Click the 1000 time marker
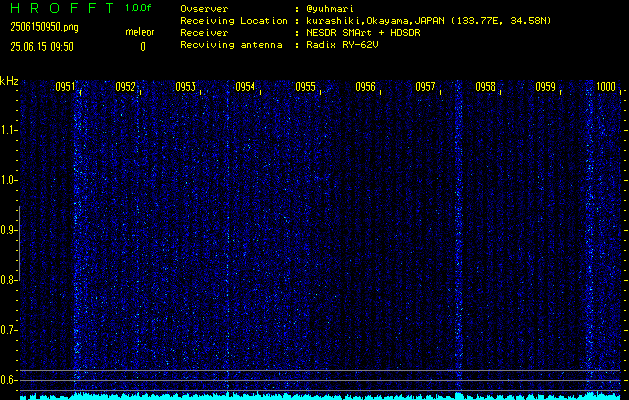 (606, 87)
